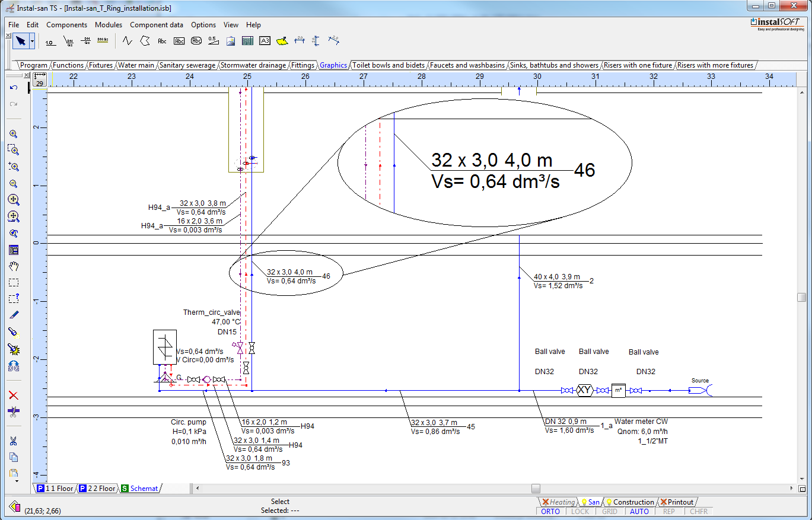Click the horizontal scrollbar thumb
The height and width of the screenshot is (520, 812).
coord(536,489)
